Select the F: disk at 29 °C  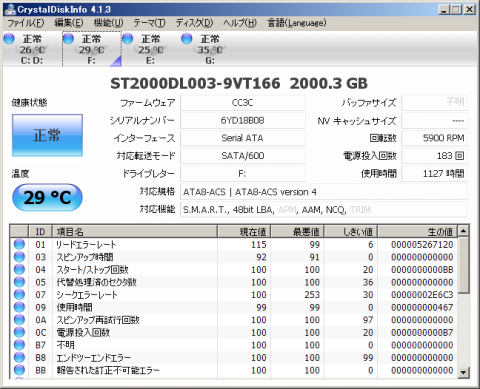pos(92,49)
